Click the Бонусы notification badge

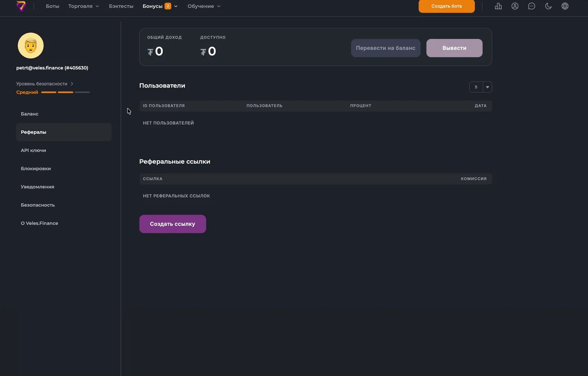point(168,6)
